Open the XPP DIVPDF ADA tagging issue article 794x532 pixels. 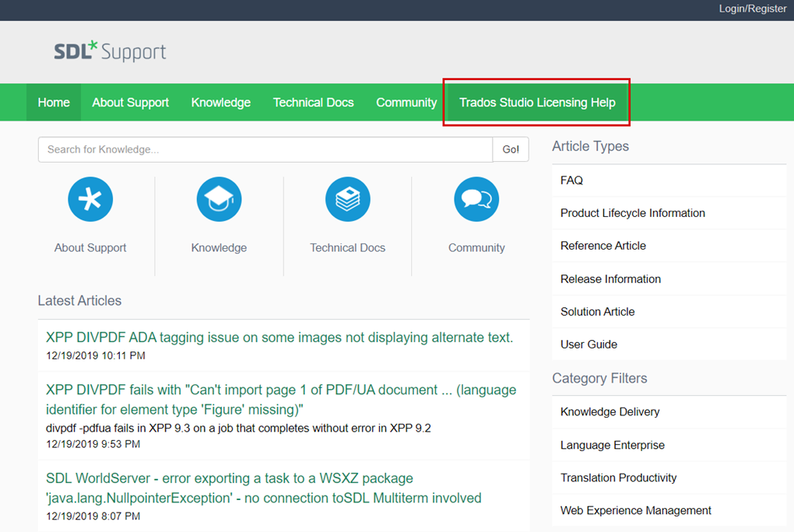pos(279,337)
